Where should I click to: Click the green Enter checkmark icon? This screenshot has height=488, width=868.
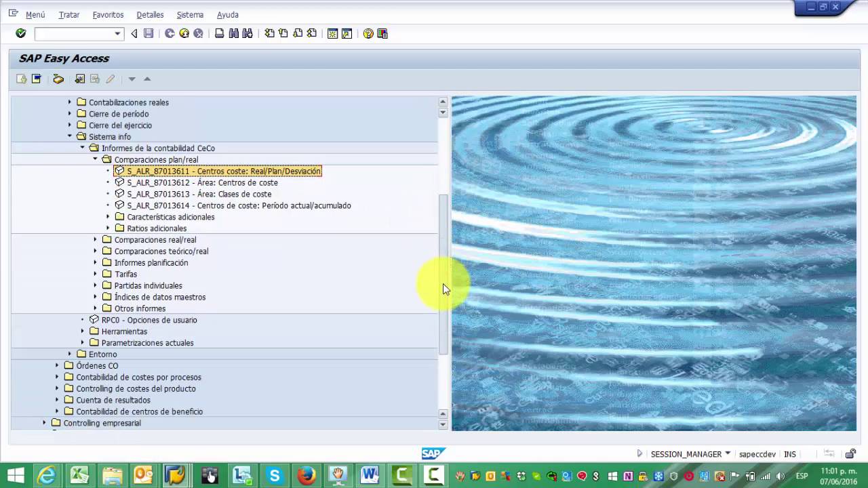(21, 33)
